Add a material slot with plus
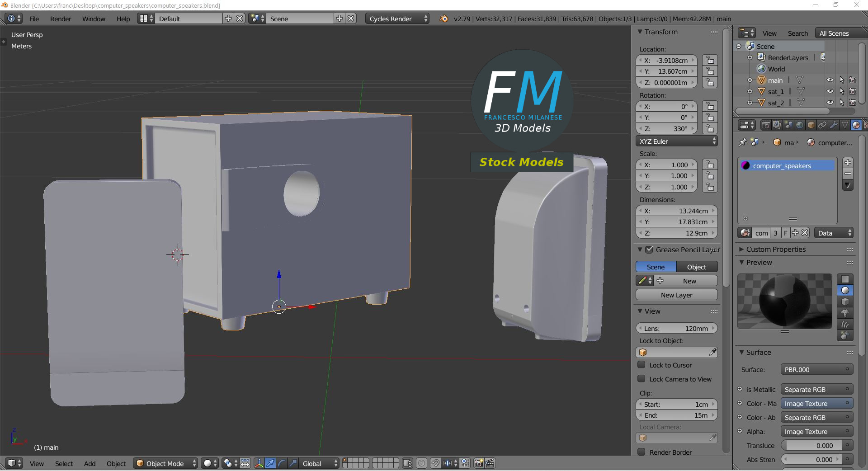 coord(848,162)
